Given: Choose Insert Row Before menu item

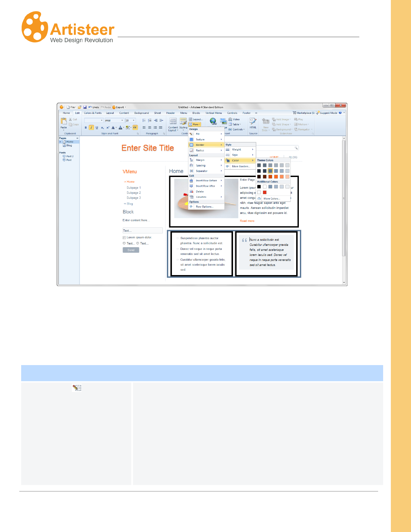Looking at the screenshot, I should [x=206, y=181].
